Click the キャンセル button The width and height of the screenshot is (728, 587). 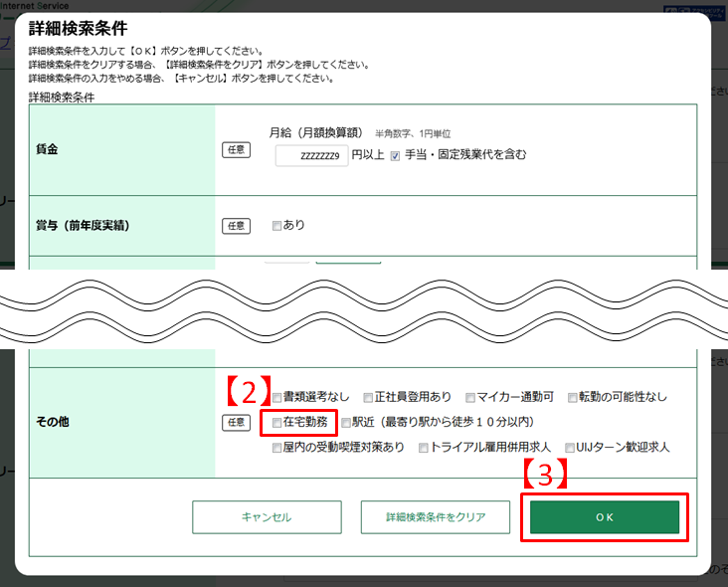point(267,517)
